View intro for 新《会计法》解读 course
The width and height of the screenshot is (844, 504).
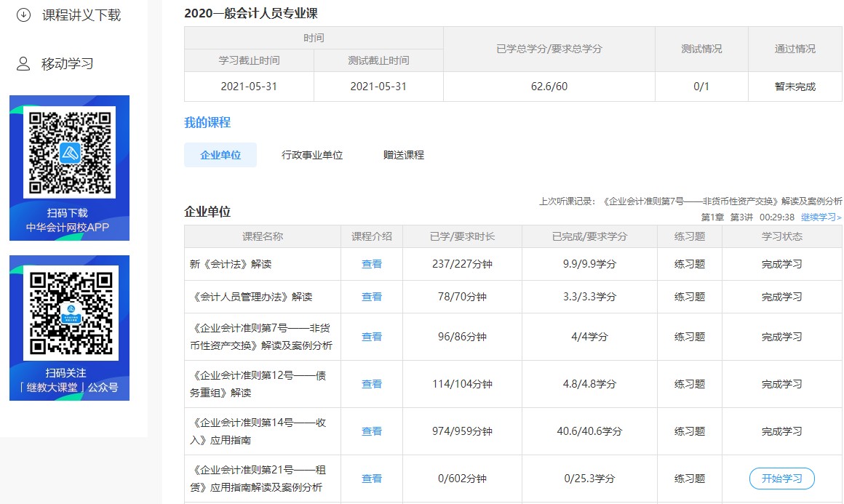(x=372, y=264)
